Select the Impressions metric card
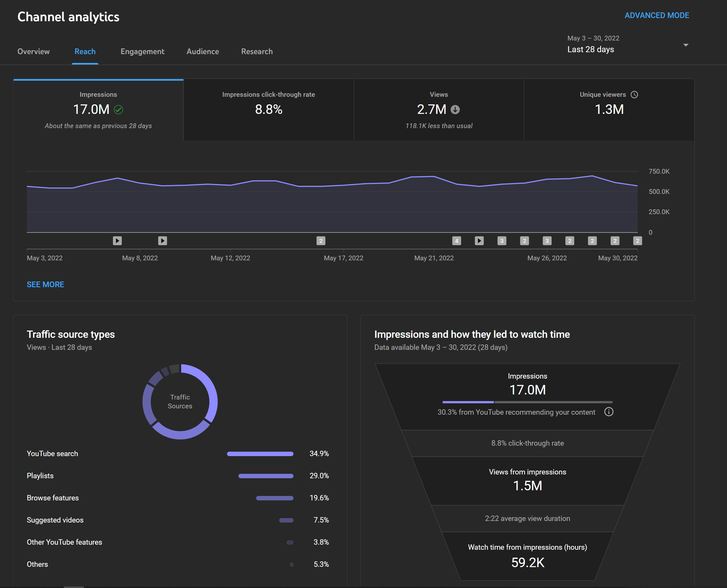Viewport: 727px width, 588px height. [x=98, y=110]
